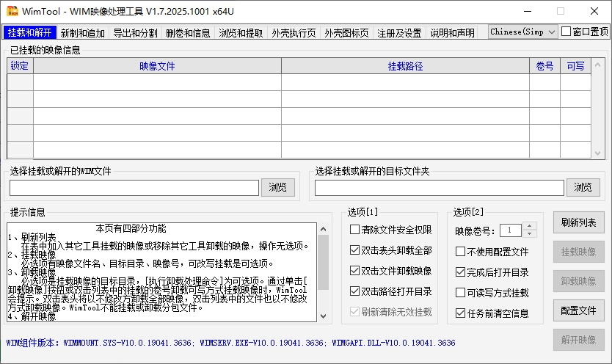
Task: Increase the 映像卷号 spinner value
Action: 530,227
